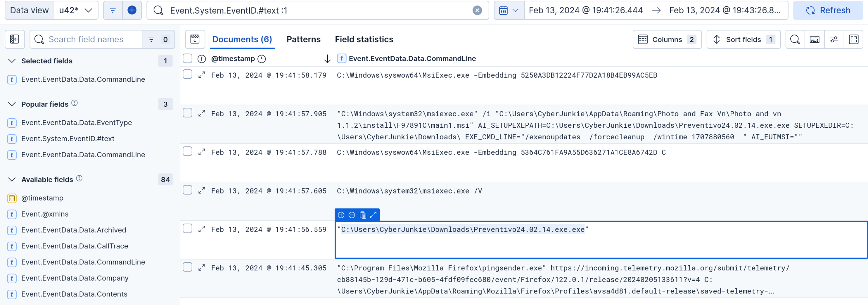Switch to the Patterns tab
This screenshot has height=305, width=868.
(x=303, y=39)
